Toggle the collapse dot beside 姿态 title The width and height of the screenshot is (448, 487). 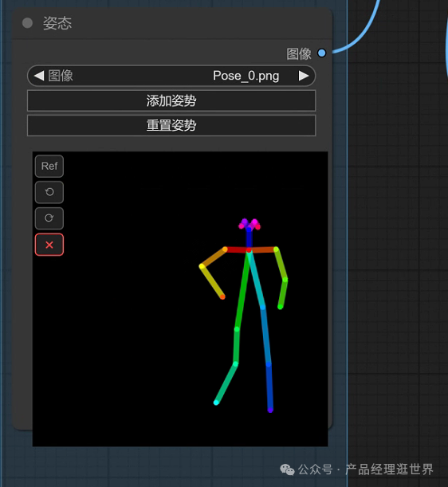tap(27, 23)
